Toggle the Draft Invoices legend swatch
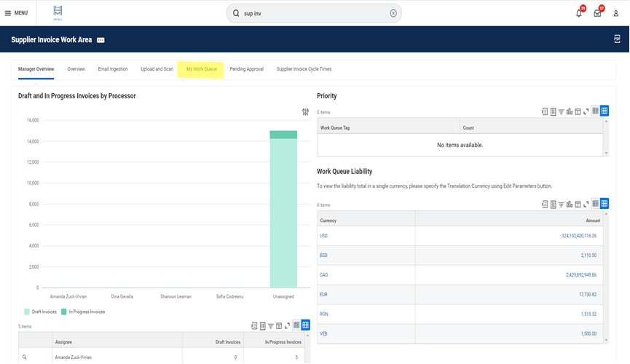This screenshot has width=630, height=364. pos(27,312)
